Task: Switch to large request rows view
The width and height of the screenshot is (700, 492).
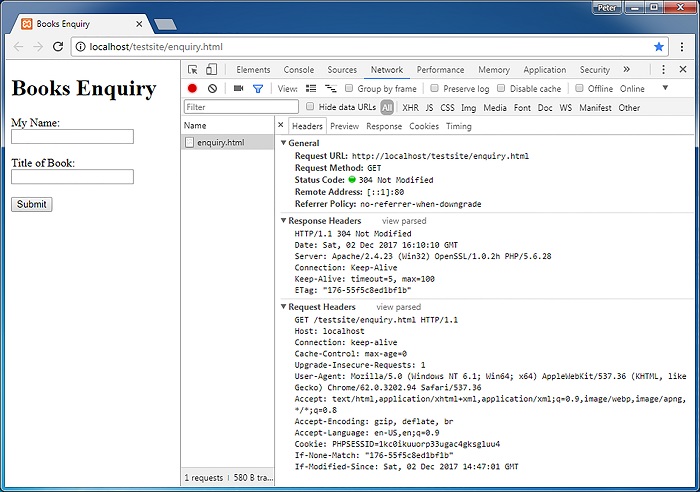Action: tap(311, 89)
